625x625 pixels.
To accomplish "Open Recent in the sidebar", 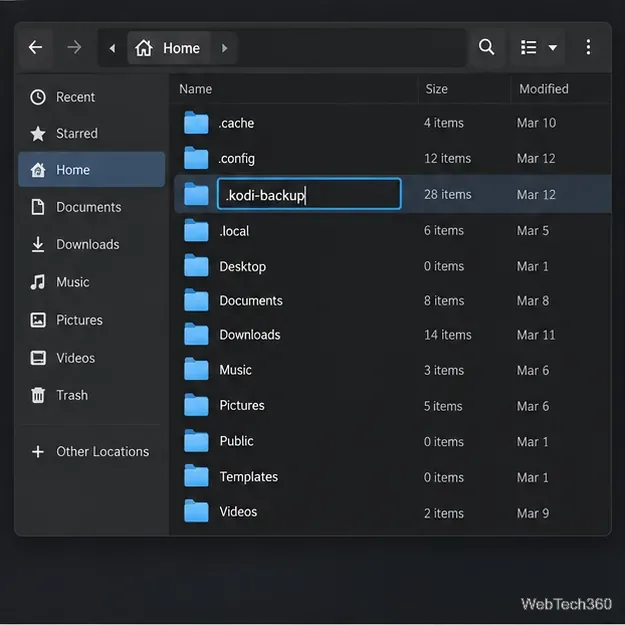I will (91, 97).
